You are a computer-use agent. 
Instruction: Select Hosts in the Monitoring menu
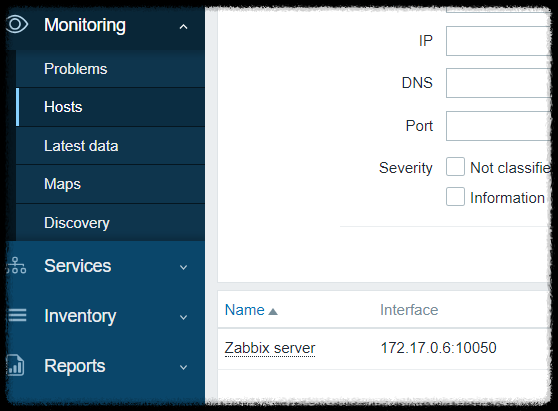pyautogui.click(x=110, y=107)
